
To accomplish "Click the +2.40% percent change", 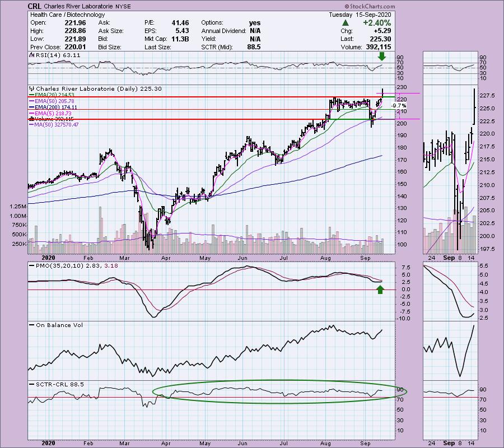I will (x=377, y=23).
